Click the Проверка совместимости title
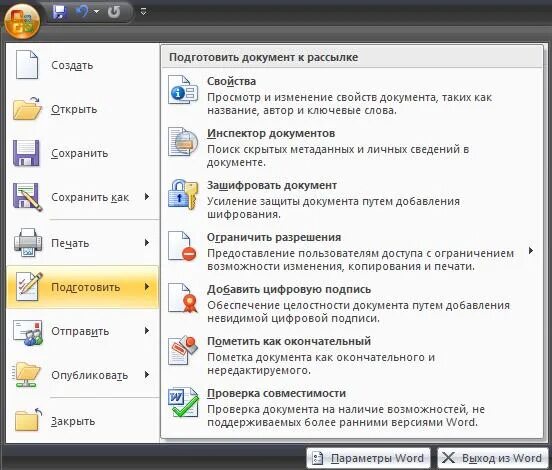 coord(276,393)
